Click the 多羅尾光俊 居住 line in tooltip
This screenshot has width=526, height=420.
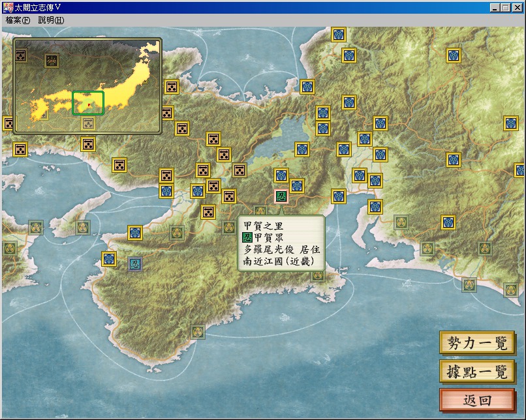pos(282,249)
